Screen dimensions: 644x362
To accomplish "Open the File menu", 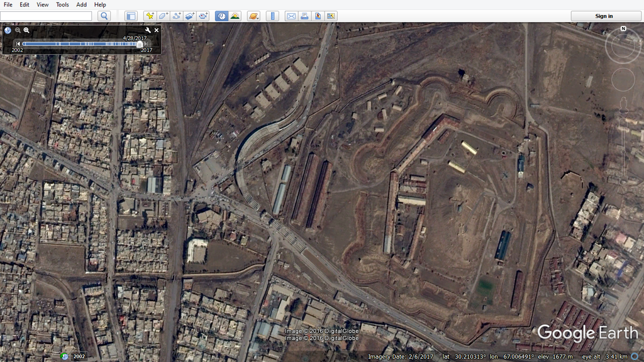I will [8, 4].
